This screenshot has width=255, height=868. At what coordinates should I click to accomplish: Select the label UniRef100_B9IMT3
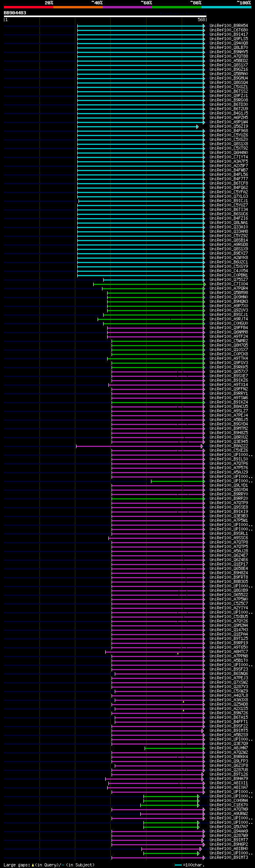pos(229,858)
